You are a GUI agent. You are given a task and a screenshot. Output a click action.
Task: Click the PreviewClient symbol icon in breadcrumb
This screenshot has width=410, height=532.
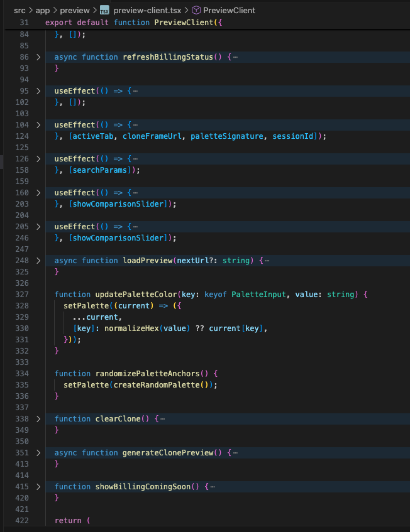point(196,11)
